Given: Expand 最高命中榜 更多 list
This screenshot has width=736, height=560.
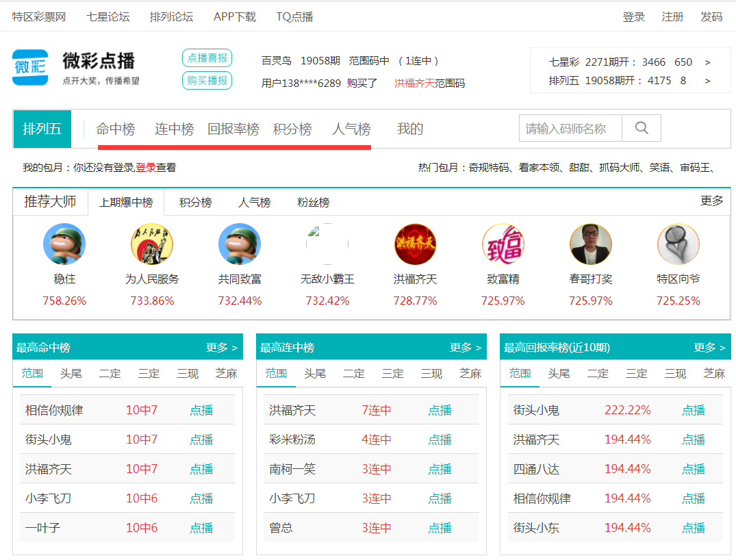Looking at the screenshot, I should click(222, 348).
